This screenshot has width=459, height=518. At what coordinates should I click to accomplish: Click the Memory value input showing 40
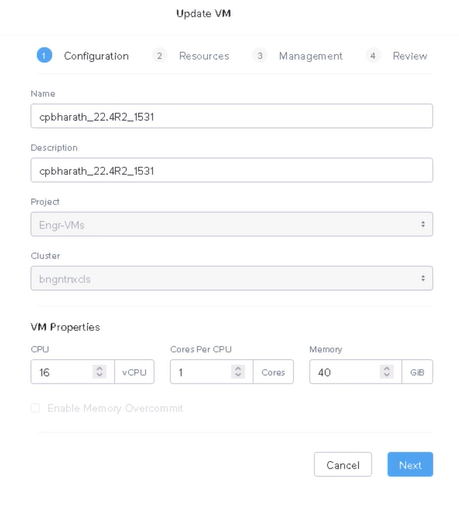click(x=345, y=372)
